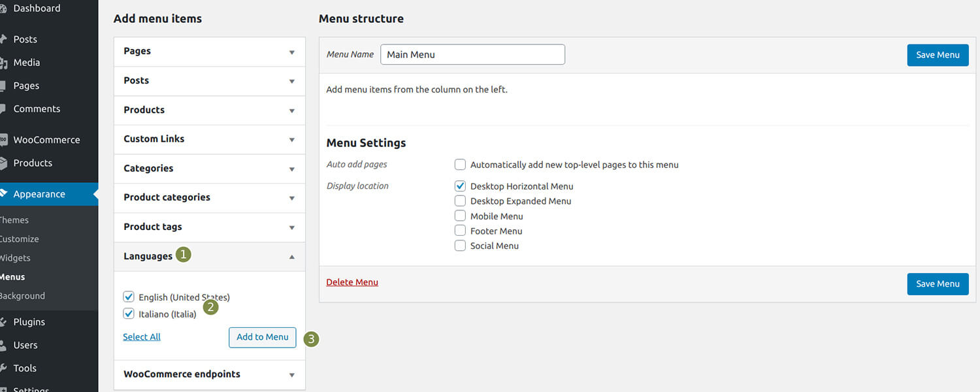The image size is (980, 392).
Task: Go to Background submenu
Action: pos(22,296)
